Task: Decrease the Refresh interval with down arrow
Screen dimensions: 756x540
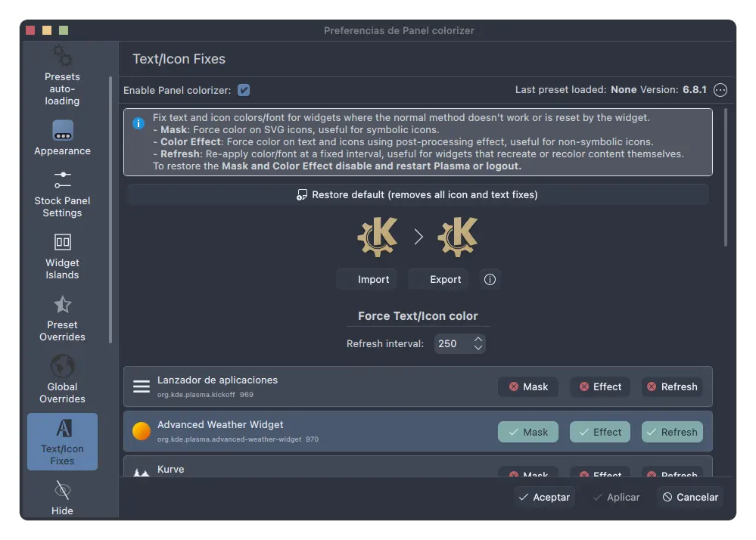Action: pos(478,348)
